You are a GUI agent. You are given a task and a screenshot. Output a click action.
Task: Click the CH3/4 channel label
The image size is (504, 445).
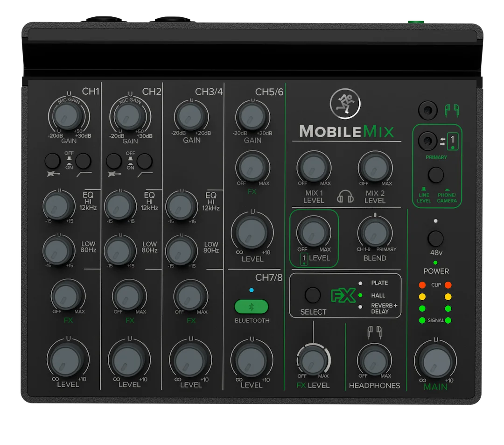pyautogui.click(x=209, y=92)
